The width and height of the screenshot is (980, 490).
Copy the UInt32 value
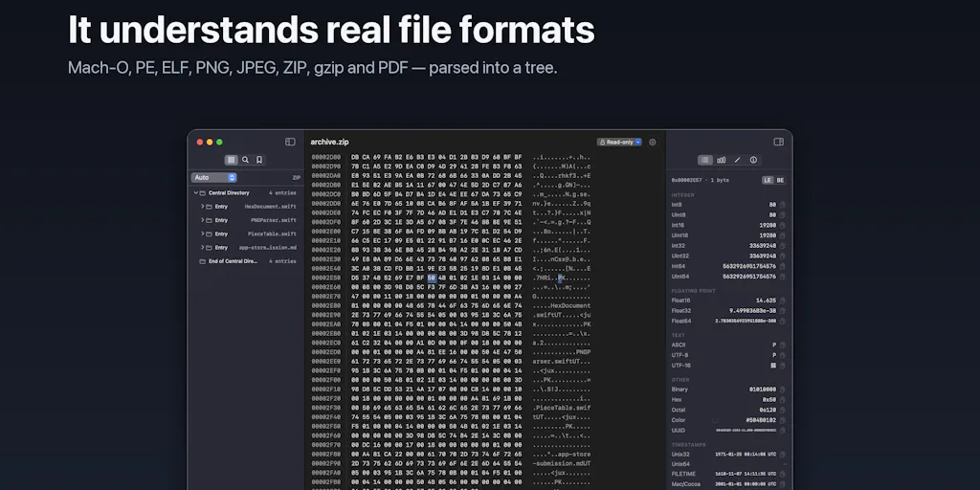(x=783, y=256)
